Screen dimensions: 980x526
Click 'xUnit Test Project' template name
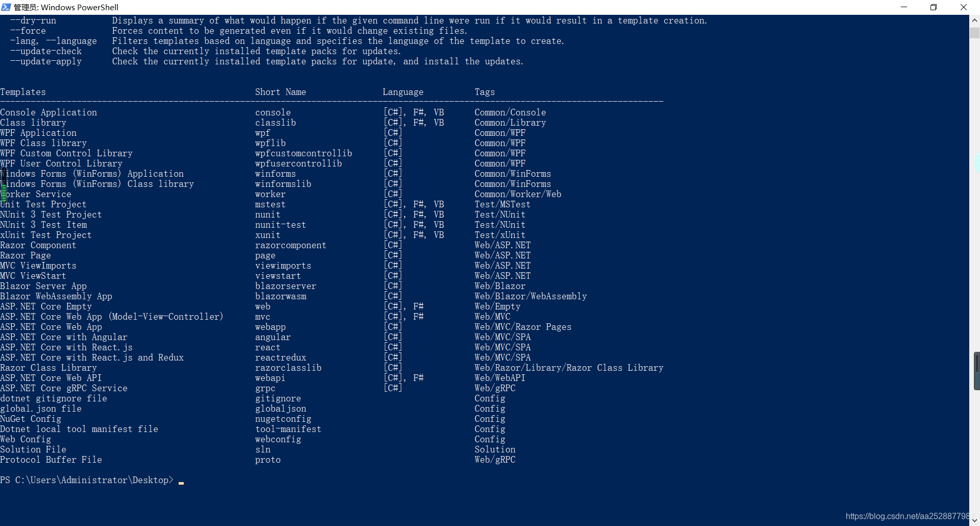46,235
